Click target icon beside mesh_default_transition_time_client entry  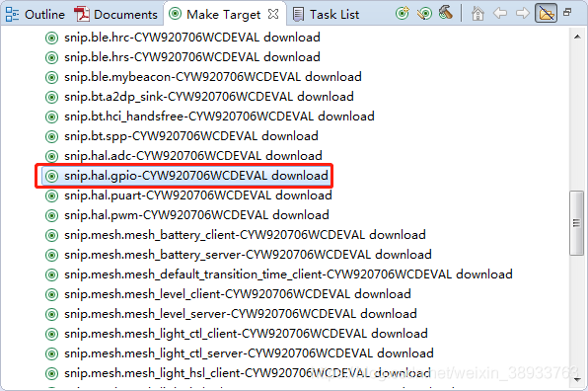51,275
